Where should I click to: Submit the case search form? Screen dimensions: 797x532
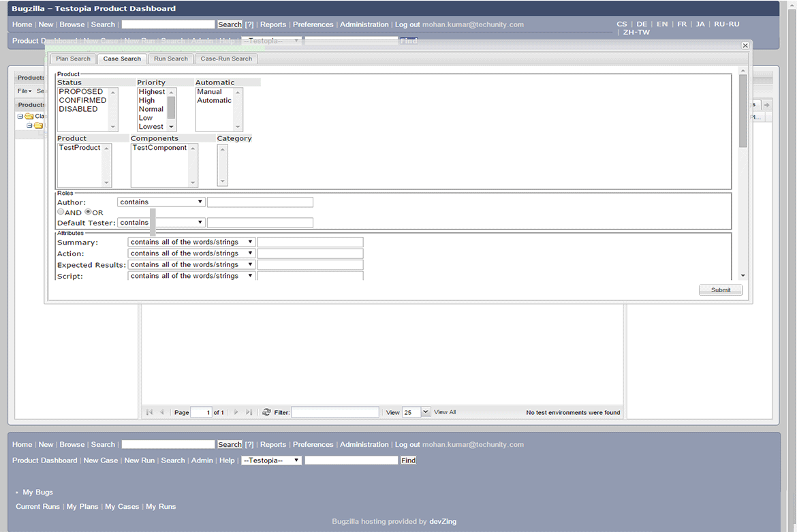click(x=720, y=290)
